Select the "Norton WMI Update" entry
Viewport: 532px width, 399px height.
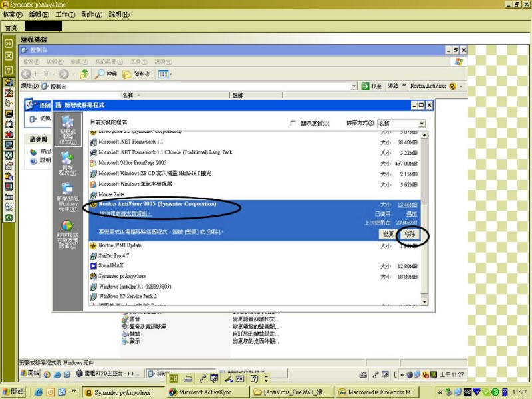[254, 245]
